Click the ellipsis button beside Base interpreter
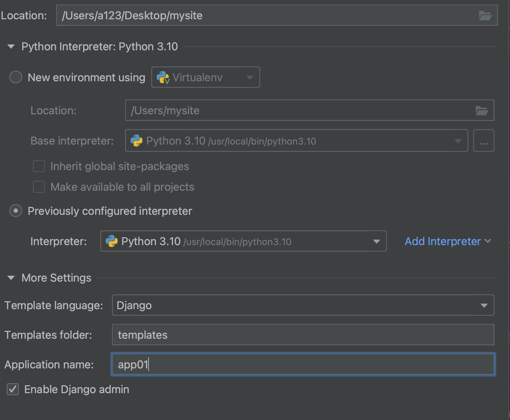 (x=484, y=141)
